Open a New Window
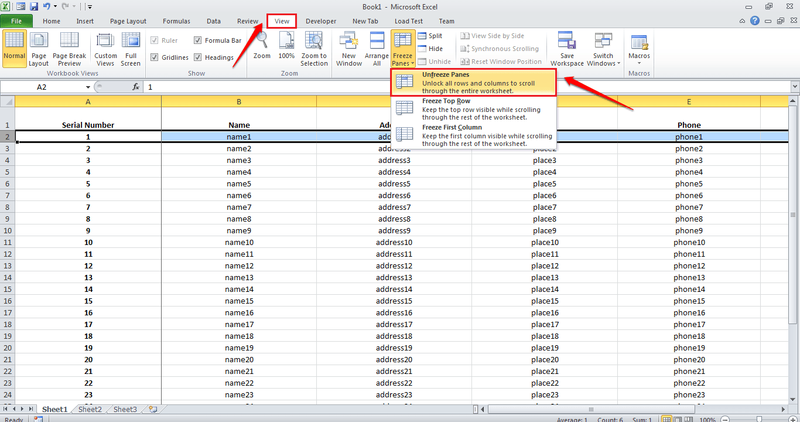 pos(349,48)
